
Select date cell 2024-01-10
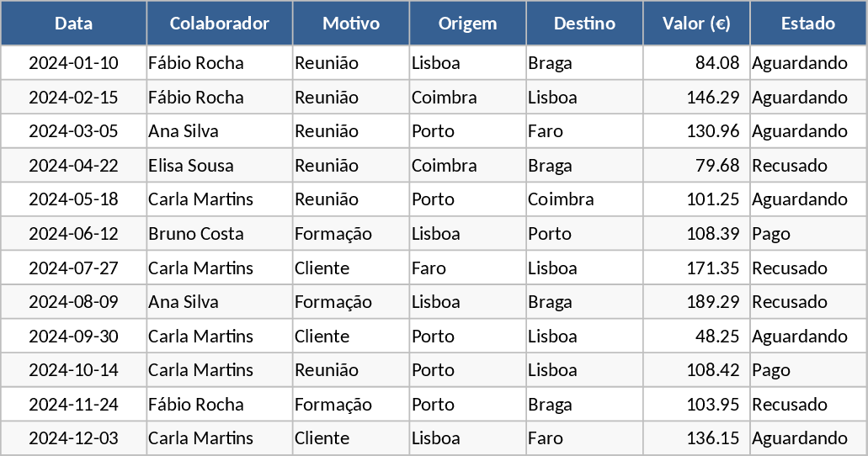[73, 63]
